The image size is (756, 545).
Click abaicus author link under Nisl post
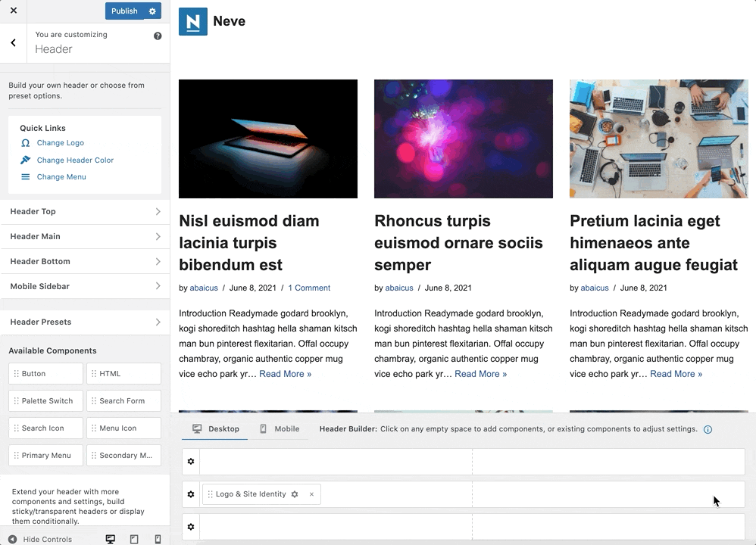pos(204,288)
